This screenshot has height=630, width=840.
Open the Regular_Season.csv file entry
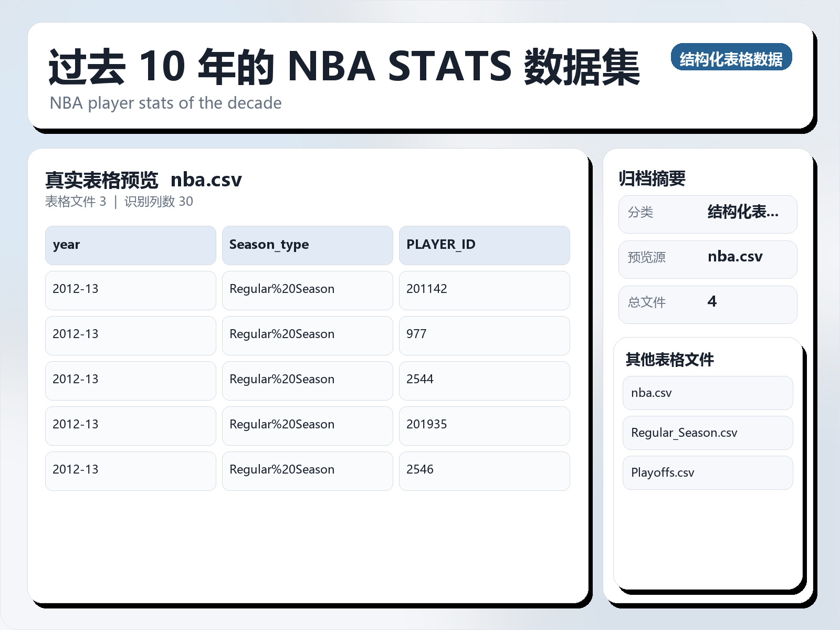(x=707, y=433)
